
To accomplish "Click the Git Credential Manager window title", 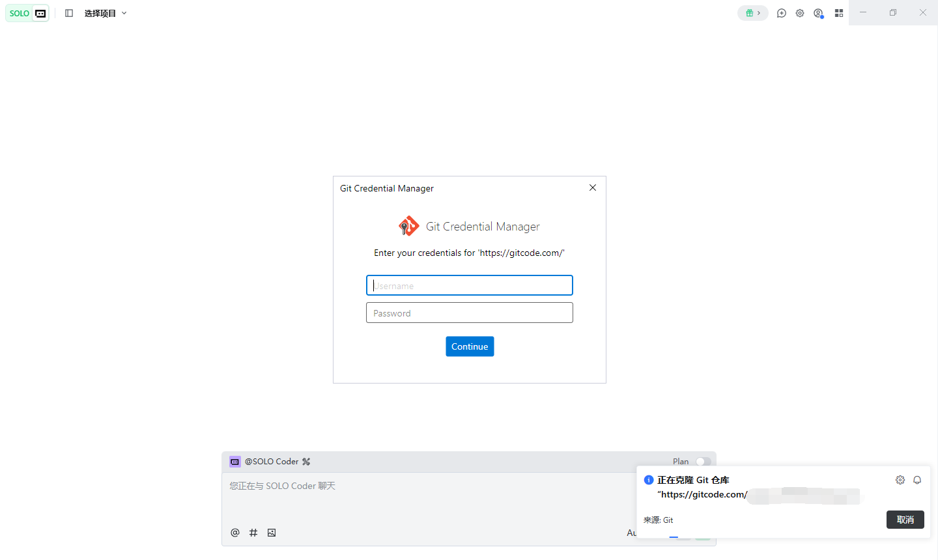I will click(x=387, y=188).
